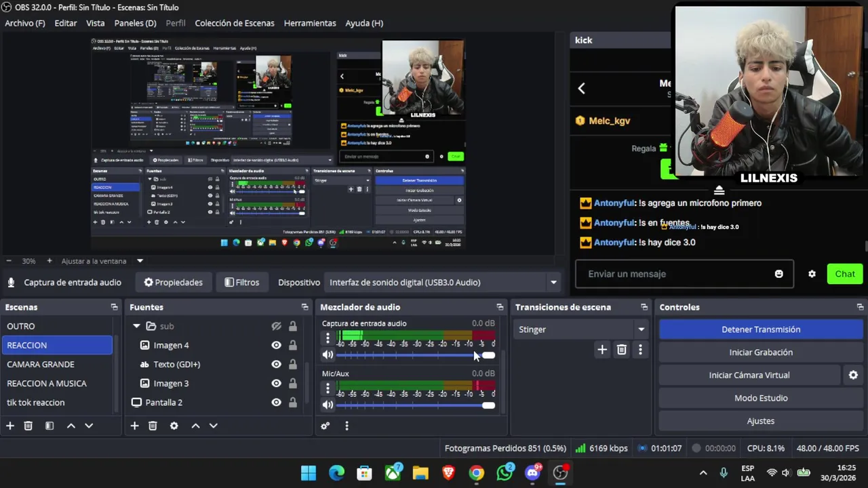Click Iniciar Grabación button
Viewport: 868px width, 488px height.
(x=761, y=352)
